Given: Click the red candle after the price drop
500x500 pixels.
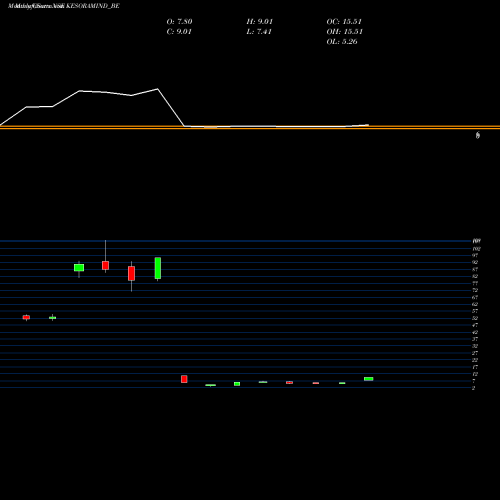Looking at the screenshot, I should click(x=184, y=379).
